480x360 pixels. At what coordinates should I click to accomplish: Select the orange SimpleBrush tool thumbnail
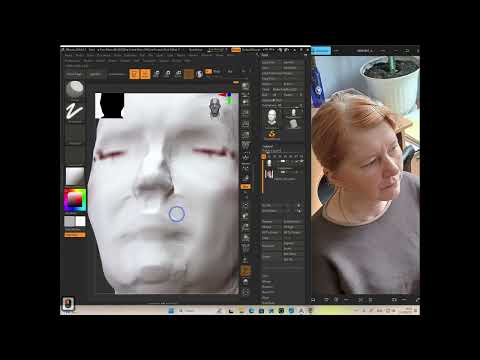[272, 134]
